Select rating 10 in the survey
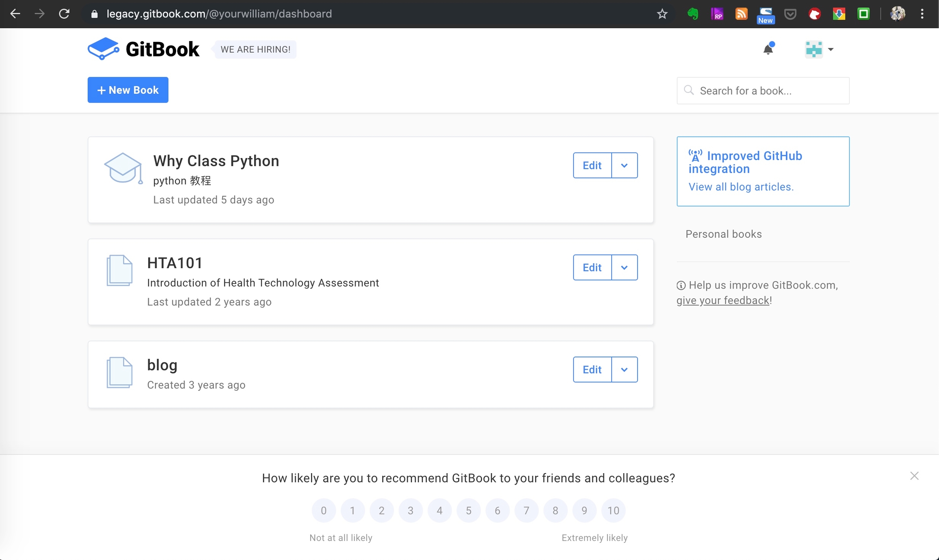 [x=613, y=510]
